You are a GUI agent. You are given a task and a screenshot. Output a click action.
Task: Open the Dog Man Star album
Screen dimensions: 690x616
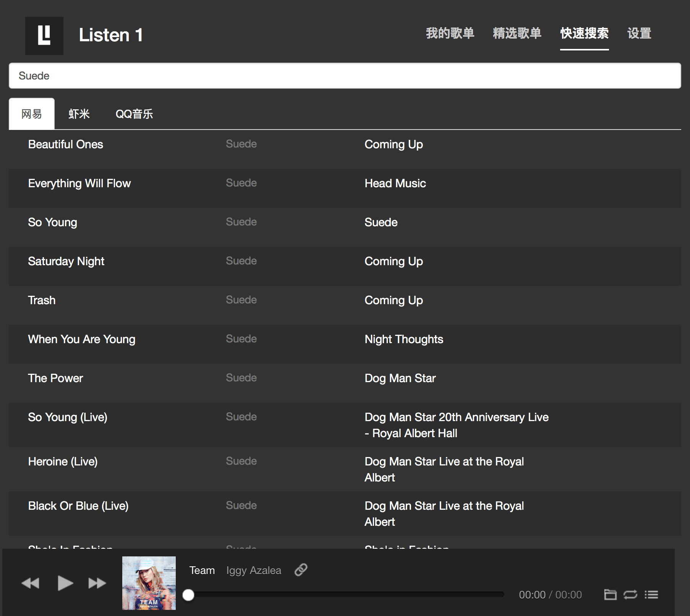pyautogui.click(x=400, y=378)
